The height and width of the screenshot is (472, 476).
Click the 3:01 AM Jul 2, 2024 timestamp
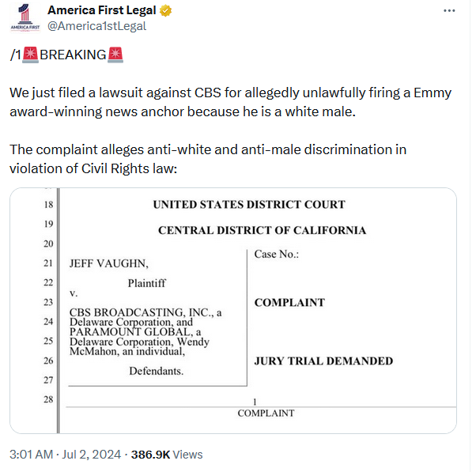[66, 455]
